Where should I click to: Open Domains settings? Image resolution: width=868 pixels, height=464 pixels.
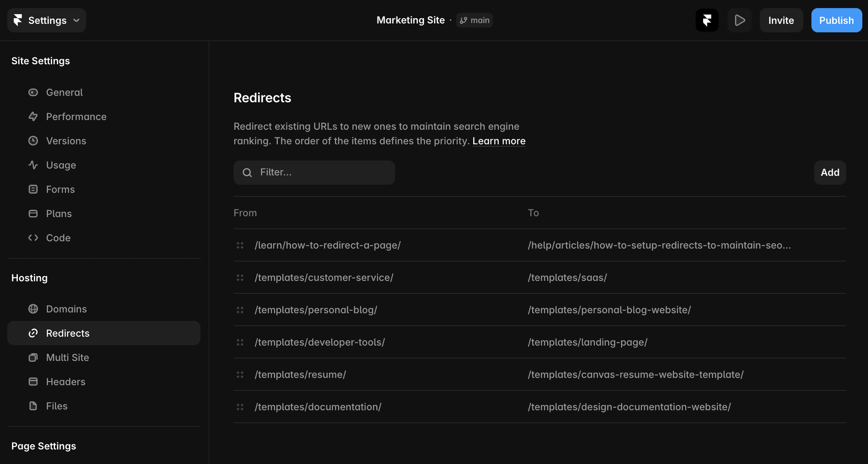pyautogui.click(x=104, y=309)
